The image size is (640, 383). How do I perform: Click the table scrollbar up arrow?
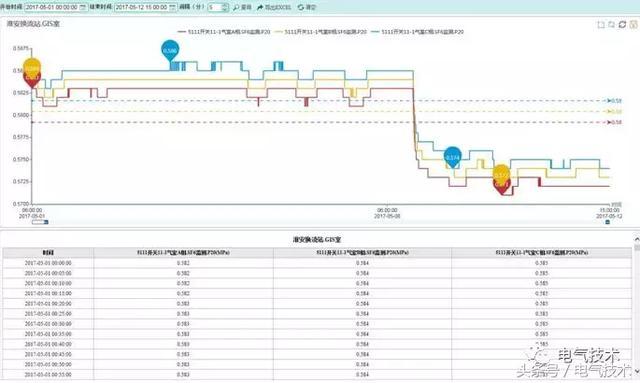(x=636, y=238)
